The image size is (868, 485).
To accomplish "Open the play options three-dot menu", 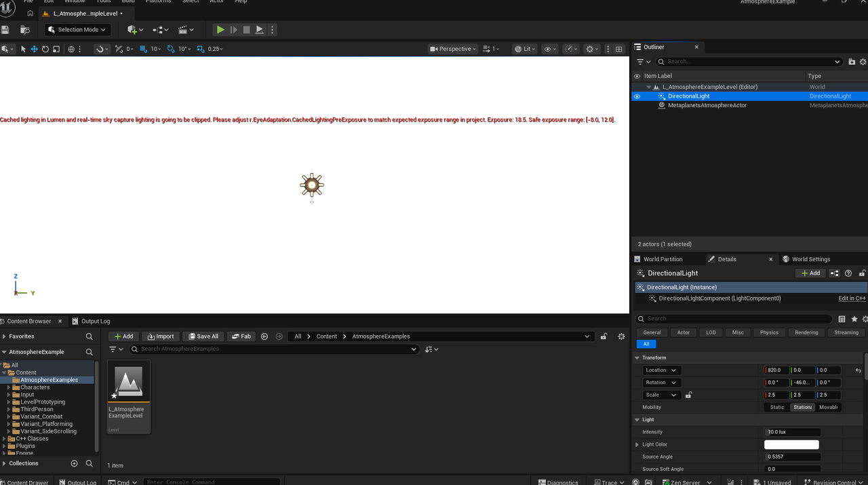I will click(x=272, y=30).
